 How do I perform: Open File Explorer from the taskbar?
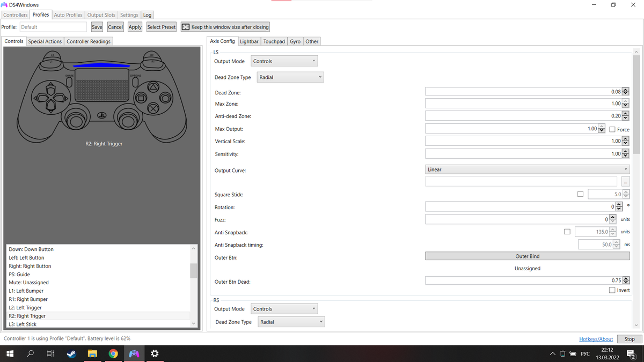[x=92, y=353]
